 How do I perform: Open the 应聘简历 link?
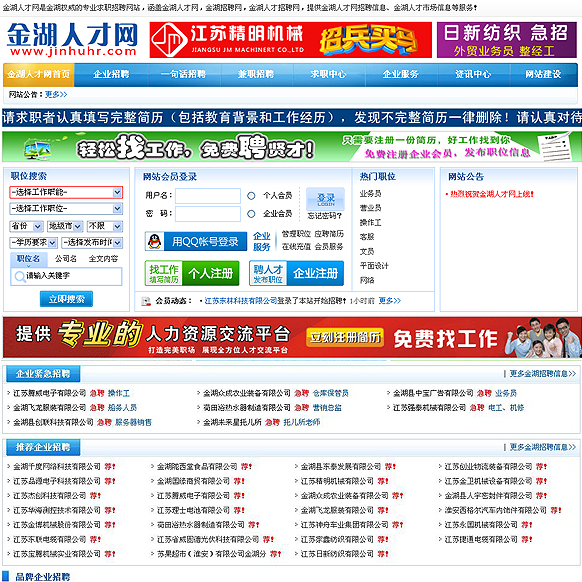(329, 234)
